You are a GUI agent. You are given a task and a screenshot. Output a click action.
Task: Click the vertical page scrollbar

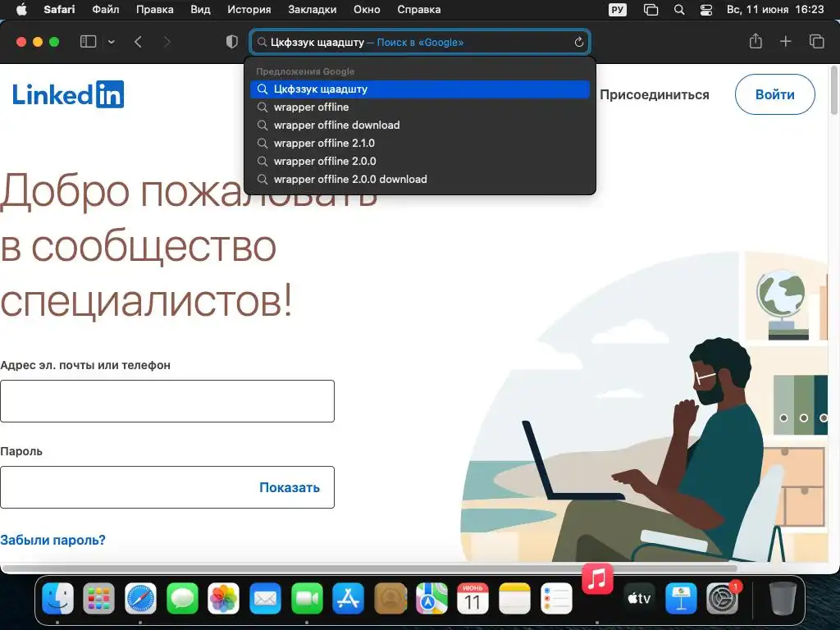(833, 90)
